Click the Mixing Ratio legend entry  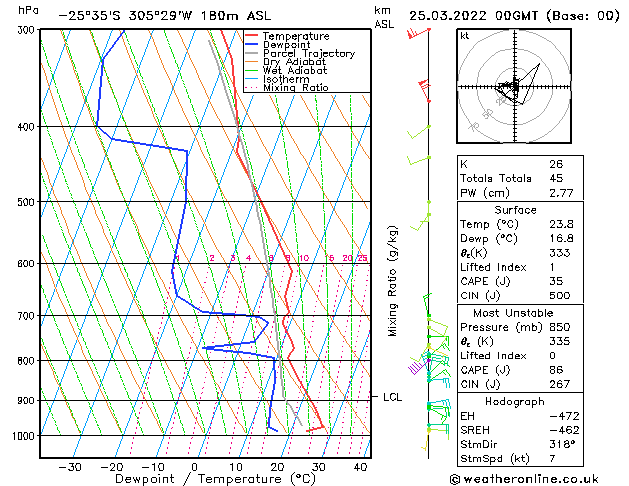pyautogui.click(x=287, y=87)
